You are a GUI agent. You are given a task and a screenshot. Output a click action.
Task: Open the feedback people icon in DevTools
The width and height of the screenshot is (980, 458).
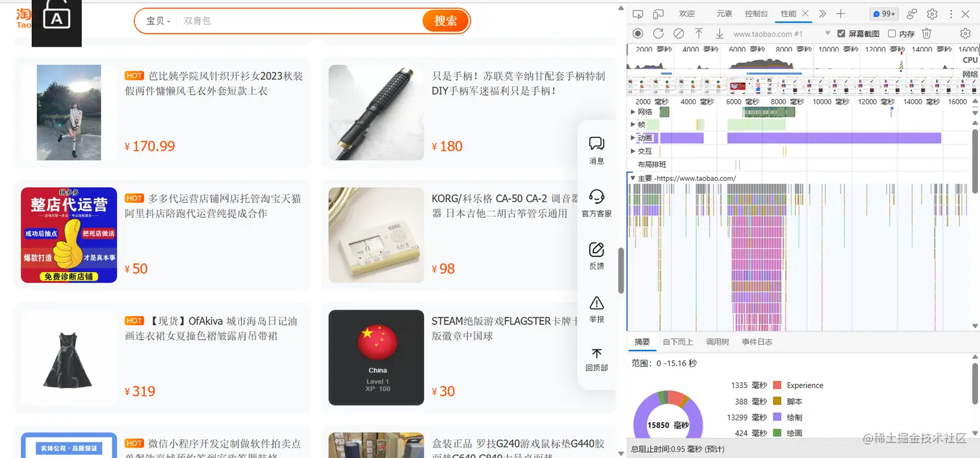click(912, 14)
